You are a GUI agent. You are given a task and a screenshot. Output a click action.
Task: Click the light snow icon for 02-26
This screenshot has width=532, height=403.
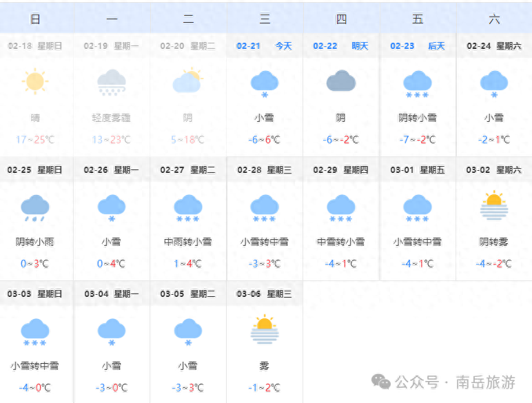click(112, 208)
